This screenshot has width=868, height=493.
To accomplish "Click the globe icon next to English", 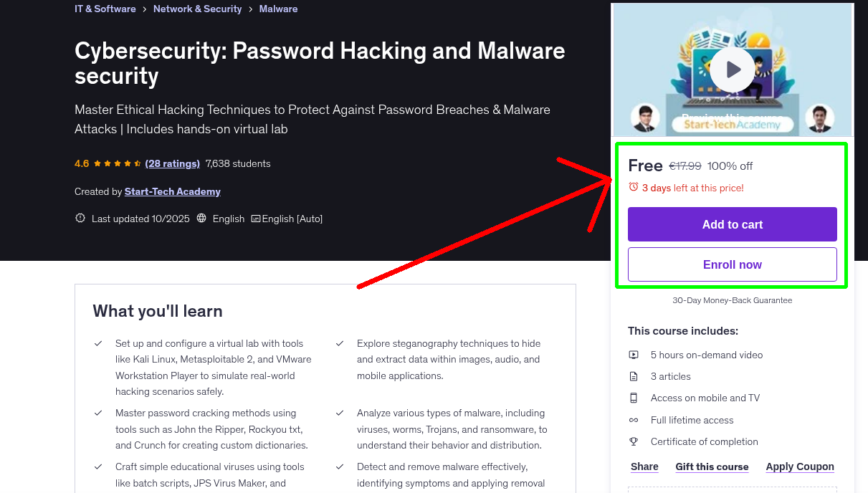I will click(x=201, y=219).
